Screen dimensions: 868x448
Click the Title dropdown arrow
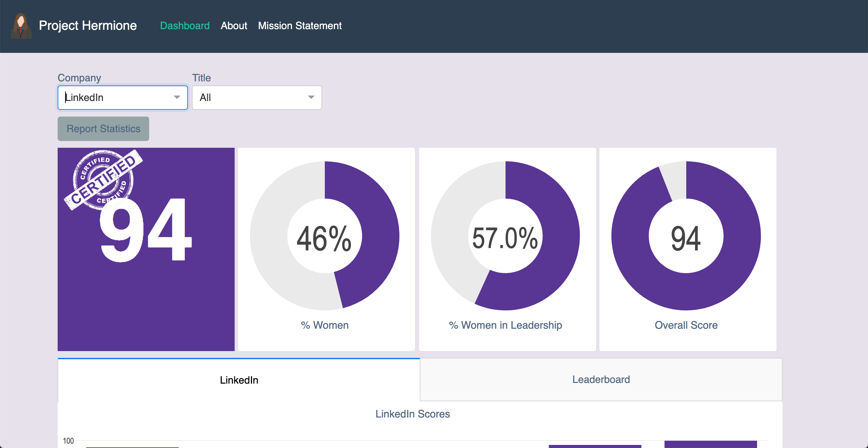click(x=311, y=98)
